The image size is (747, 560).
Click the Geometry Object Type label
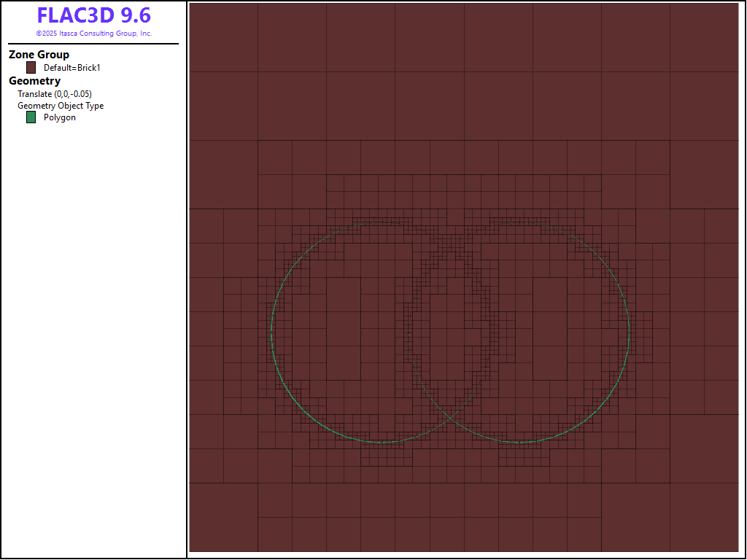(x=61, y=106)
